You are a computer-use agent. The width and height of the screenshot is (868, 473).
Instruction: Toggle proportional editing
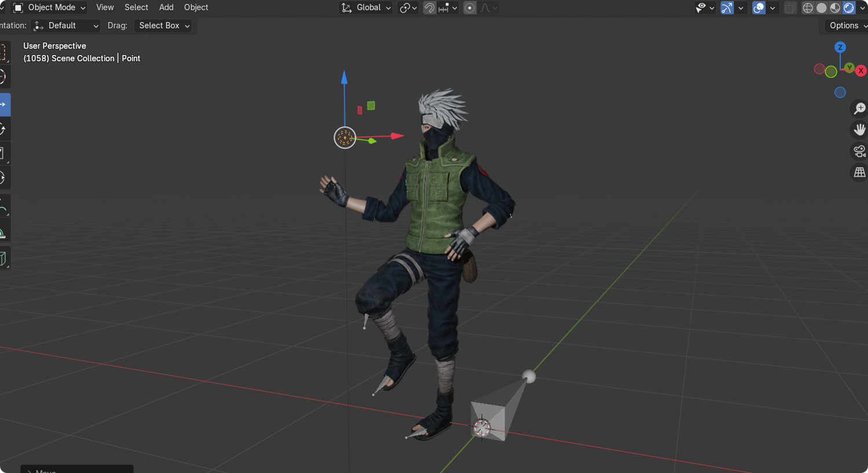click(470, 8)
